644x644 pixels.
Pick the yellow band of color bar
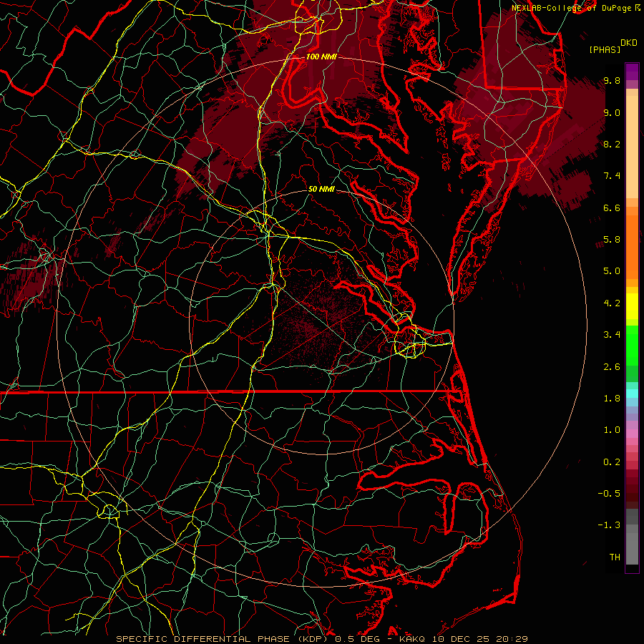point(632,306)
